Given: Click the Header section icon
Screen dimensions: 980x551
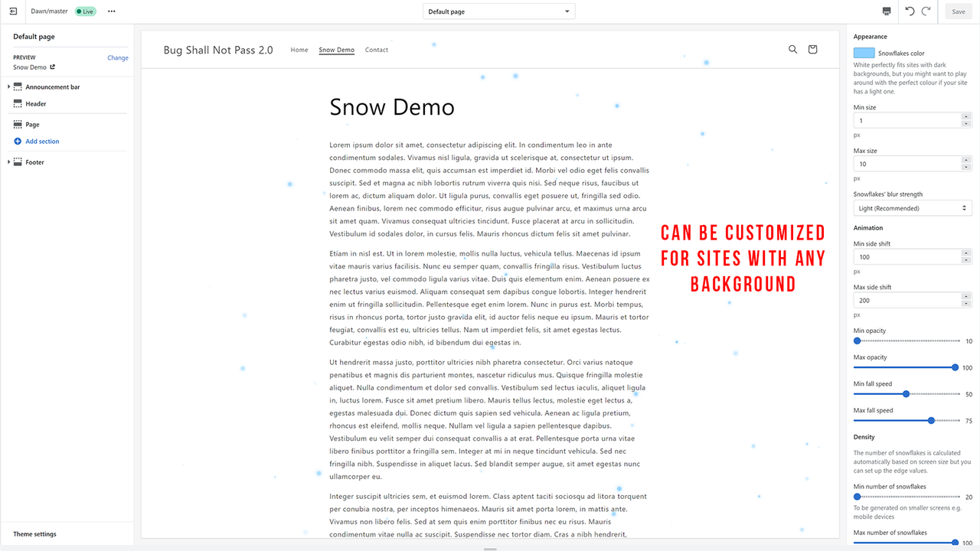Looking at the screenshot, I should (18, 103).
